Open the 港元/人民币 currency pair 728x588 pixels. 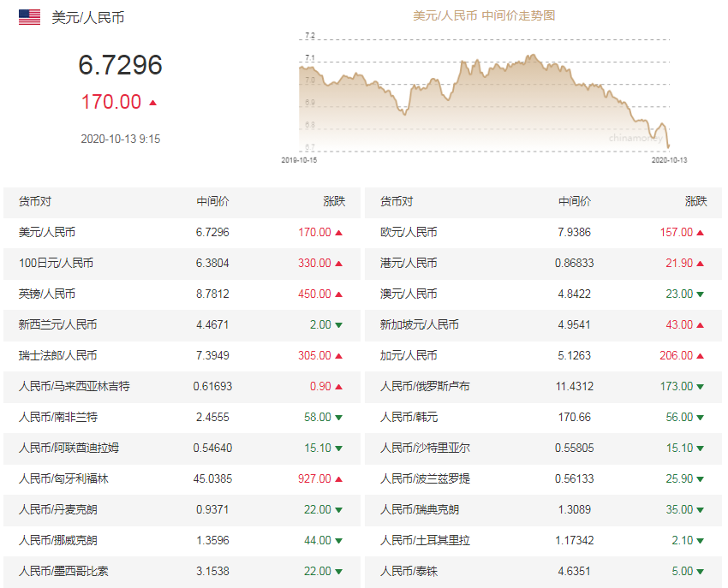pyautogui.click(x=408, y=263)
